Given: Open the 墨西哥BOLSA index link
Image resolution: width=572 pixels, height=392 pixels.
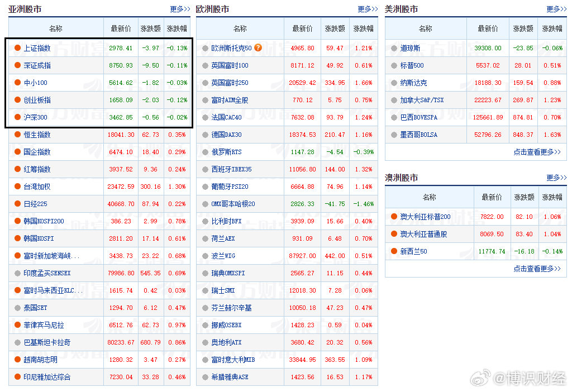Looking at the screenshot, I should coord(419,135).
